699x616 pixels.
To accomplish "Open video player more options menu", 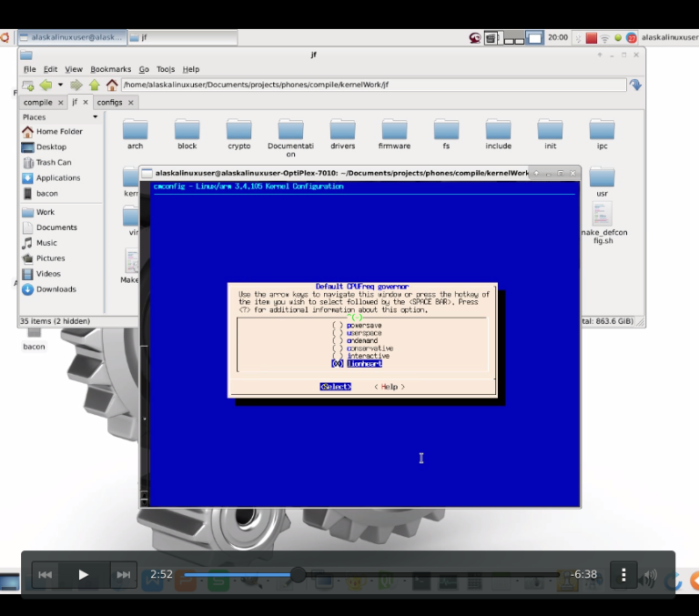I will coord(623,574).
